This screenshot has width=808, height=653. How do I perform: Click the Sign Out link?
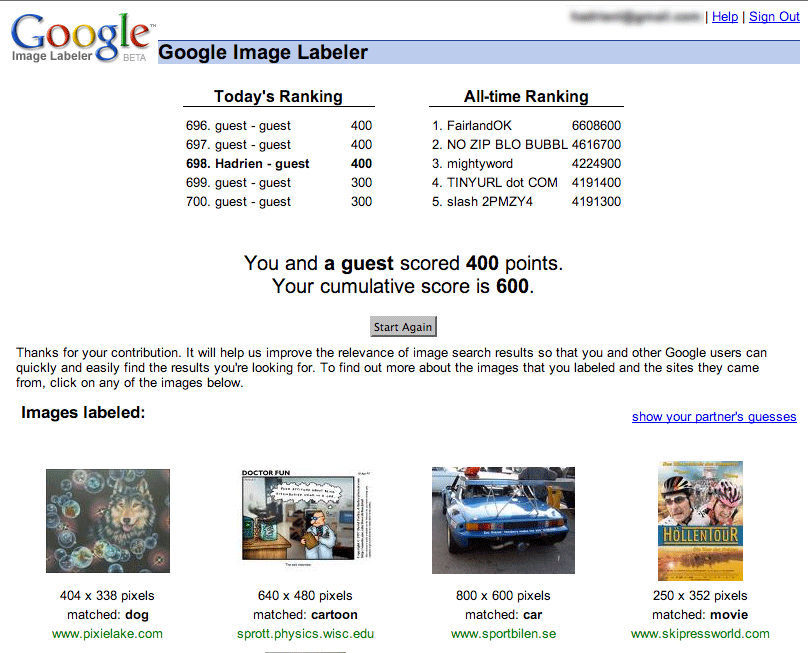[x=774, y=16]
